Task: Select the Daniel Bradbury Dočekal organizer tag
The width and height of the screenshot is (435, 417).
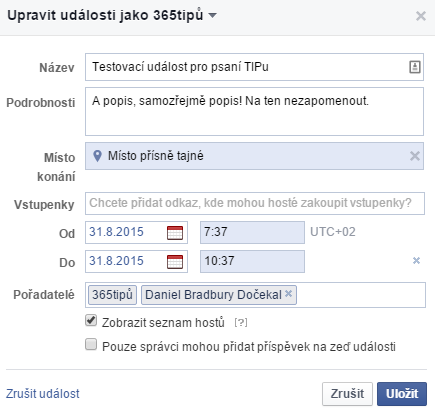Action: click(219, 295)
